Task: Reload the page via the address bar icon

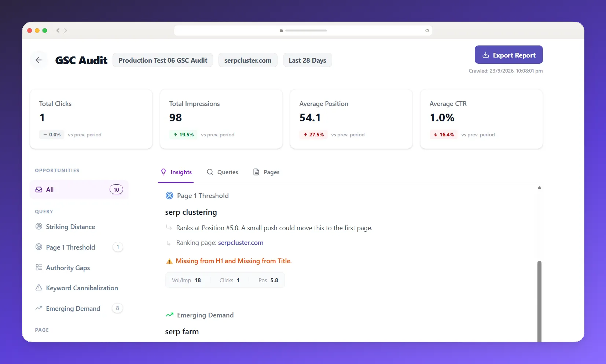Action: coord(427,30)
